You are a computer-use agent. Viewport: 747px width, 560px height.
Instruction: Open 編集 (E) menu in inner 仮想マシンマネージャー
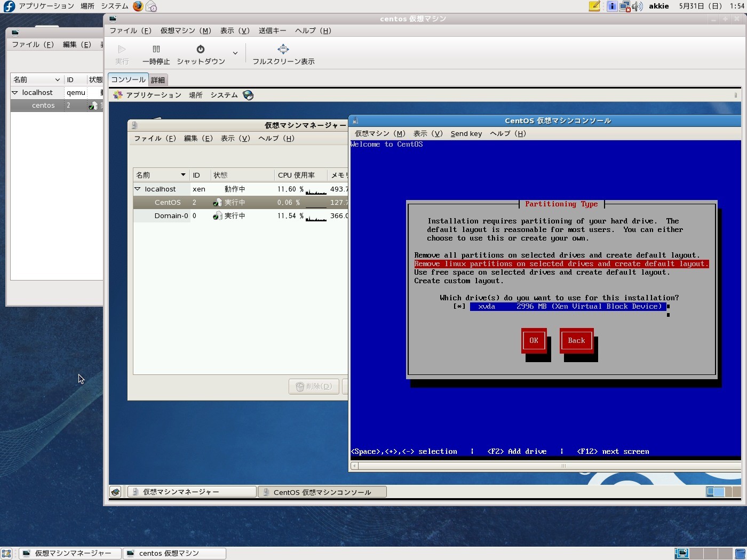198,138
